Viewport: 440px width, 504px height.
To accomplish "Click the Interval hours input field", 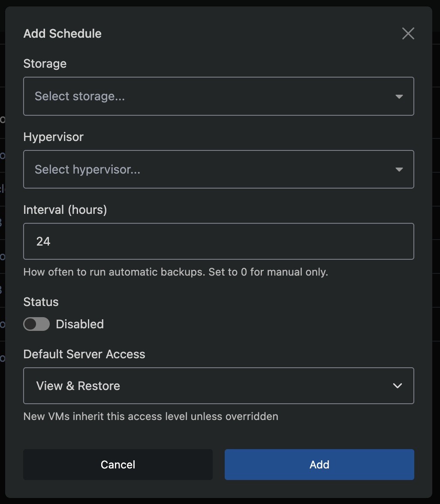I will click(219, 241).
